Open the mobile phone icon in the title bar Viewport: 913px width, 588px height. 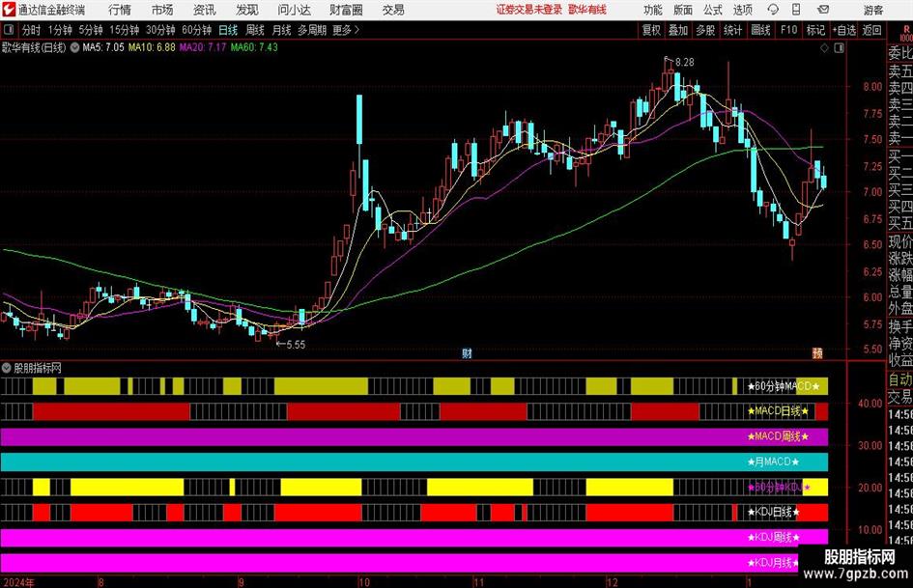[796, 10]
